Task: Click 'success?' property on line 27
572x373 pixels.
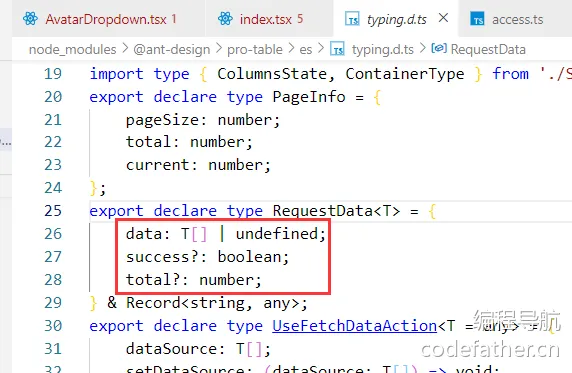Action: [x=162, y=257]
